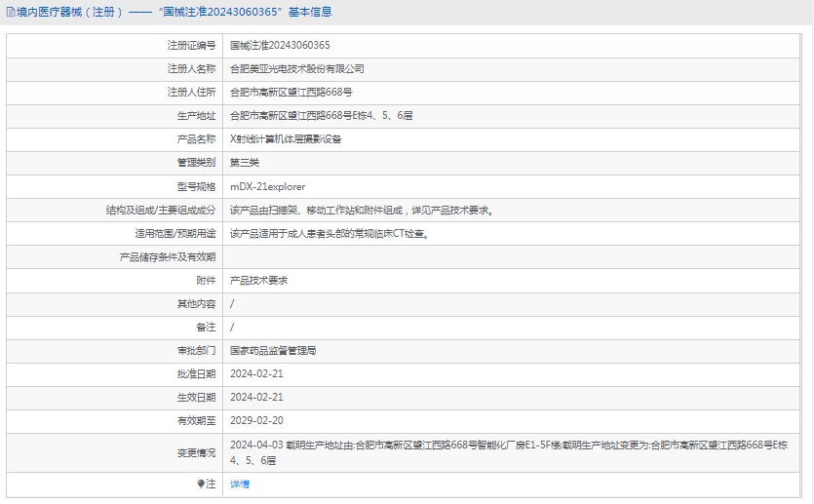Click registrant name 合肥美亚光电技术股份有限公司
This screenshot has height=504, width=814.
point(296,69)
